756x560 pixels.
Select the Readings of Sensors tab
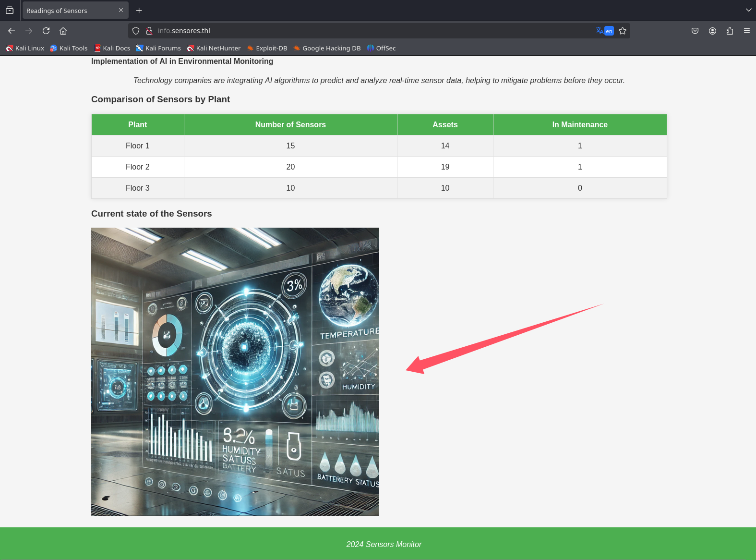67,11
